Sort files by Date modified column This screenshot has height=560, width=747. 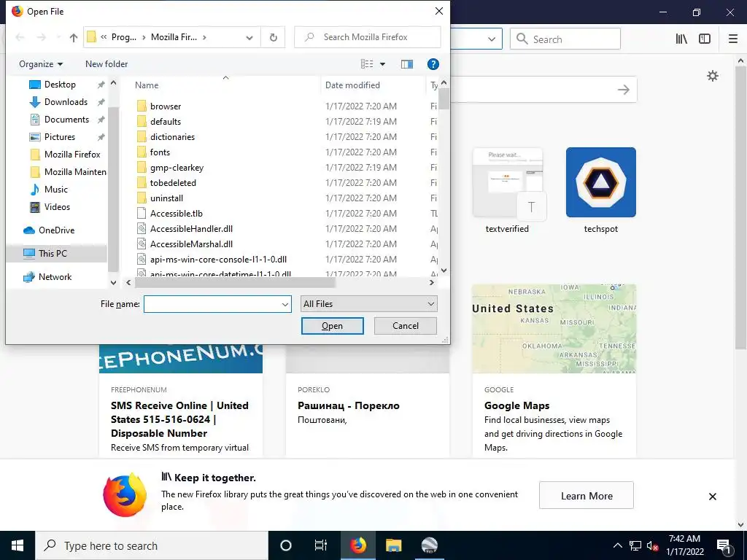point(352,85)
